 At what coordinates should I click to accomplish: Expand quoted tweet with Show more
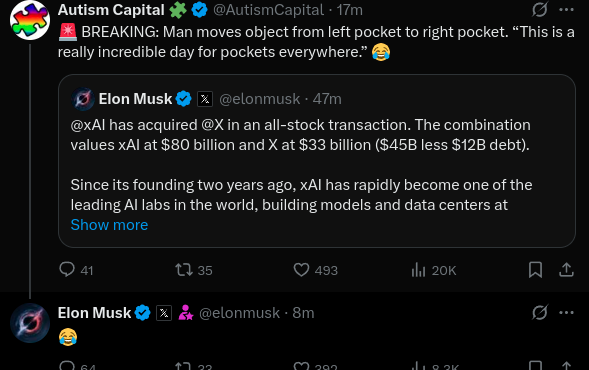[109, 225]
